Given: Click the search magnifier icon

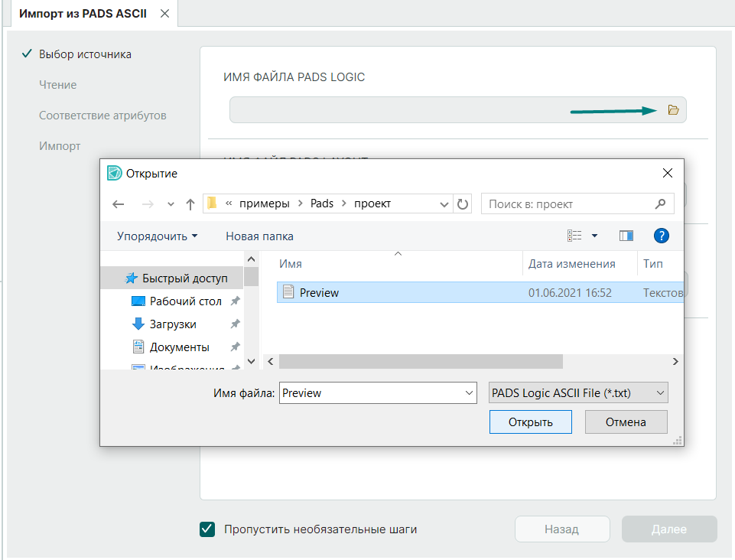Looking at the screenshot, I should point(661,204).
